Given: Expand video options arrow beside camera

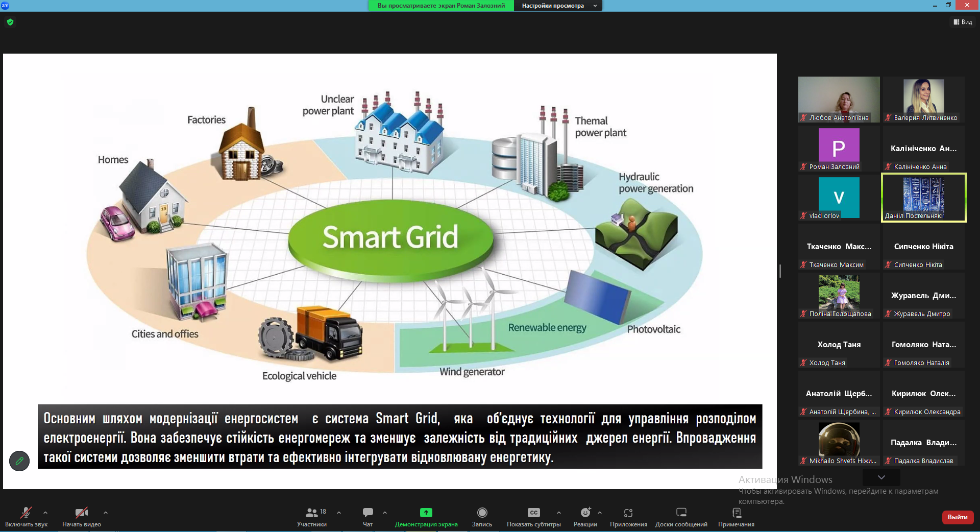Looking at the screenshot, I should coord(106,512).
